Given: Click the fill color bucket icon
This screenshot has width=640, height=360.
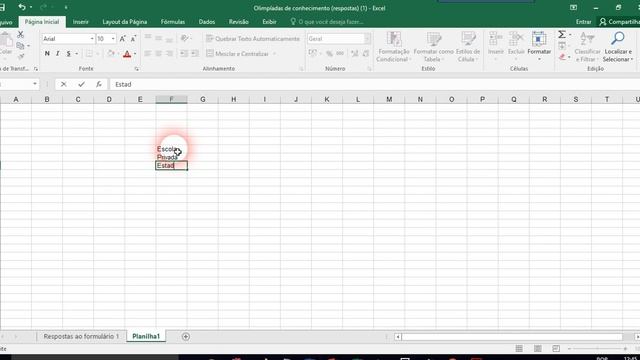Looking at the screenshot, I should pyautogui.click(x=111, y=53).
